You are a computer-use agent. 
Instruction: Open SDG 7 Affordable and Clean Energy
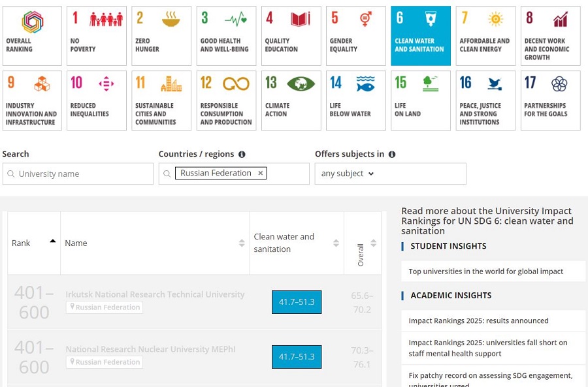click(485, 36)
